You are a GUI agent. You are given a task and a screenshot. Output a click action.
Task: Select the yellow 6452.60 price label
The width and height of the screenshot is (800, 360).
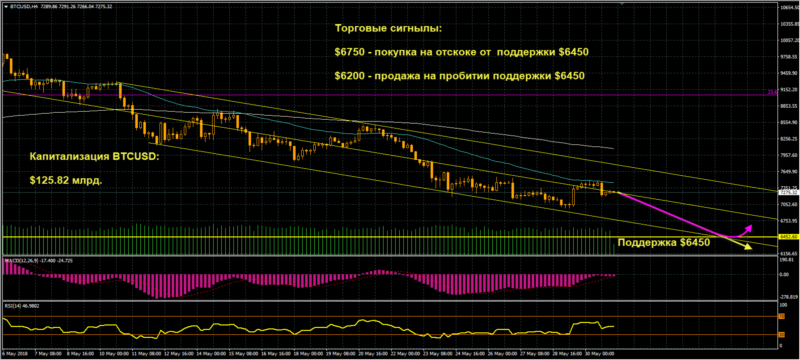785,237
